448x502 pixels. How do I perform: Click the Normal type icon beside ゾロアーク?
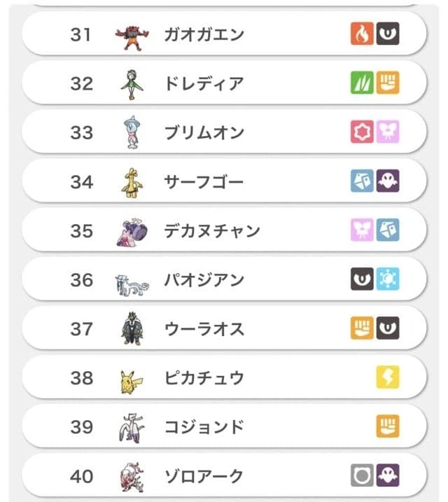point(362,476)
